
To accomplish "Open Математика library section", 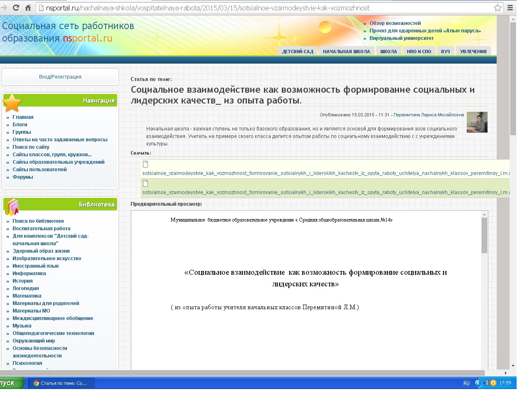I will click(x=27, y=296).
